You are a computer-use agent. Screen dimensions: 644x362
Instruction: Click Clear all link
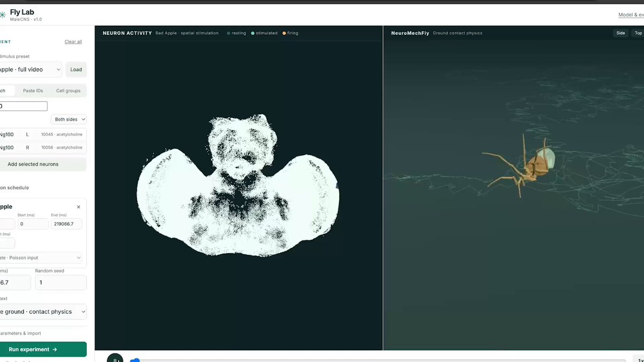pyautogui.click(x=73, y=42)
